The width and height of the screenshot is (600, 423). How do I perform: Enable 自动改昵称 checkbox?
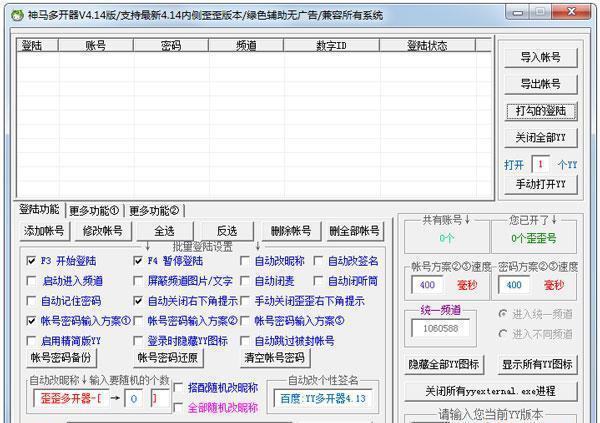pos(245,261)
